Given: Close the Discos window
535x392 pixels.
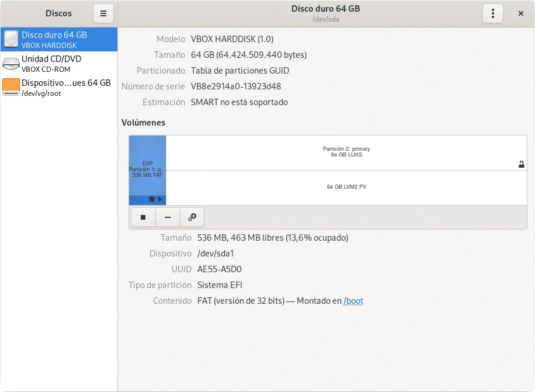Looking at the screenshot, I should (520, 13).
